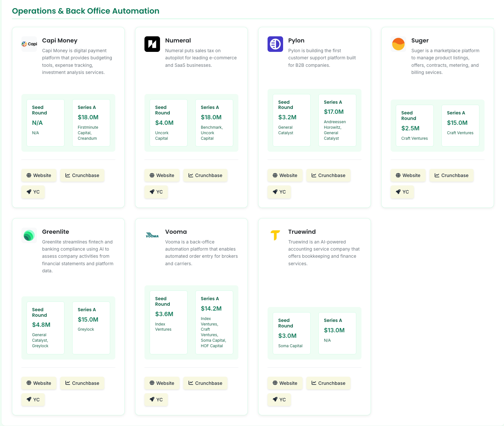The image size is (504, 426).
Task: Click 'Soma Capital' investor under Truewind
Action: coord(290,346)
